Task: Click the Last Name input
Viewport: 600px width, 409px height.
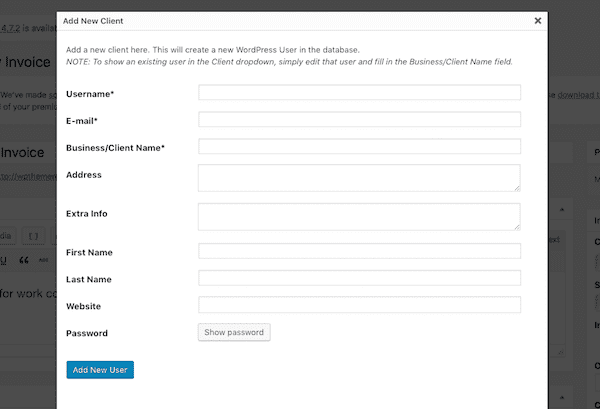Action: (x=359, y=278)
